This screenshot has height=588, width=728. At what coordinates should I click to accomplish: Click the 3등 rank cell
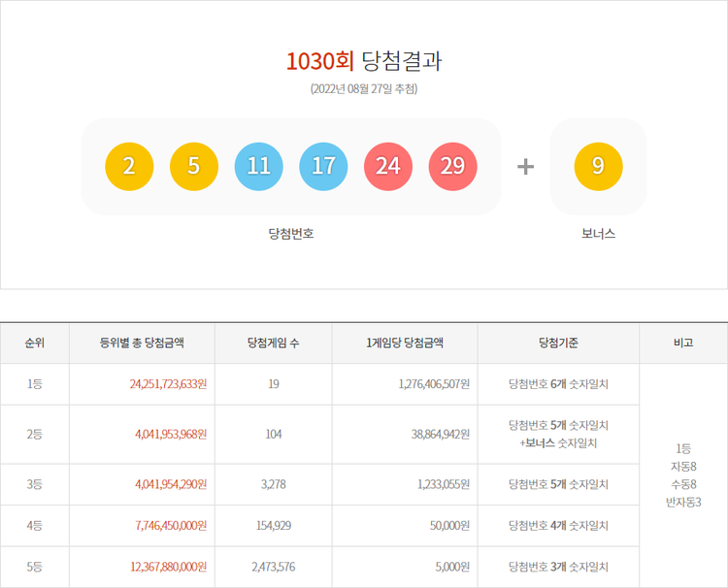click(x=35, y=484)
